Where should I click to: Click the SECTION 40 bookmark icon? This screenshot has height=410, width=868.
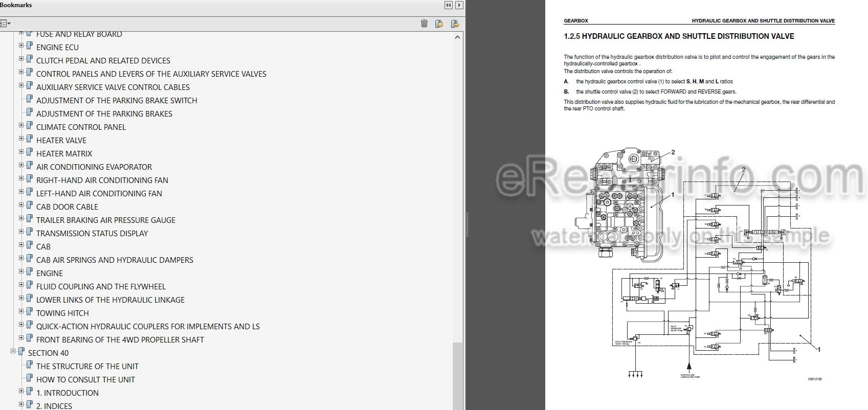pos(21,352)
